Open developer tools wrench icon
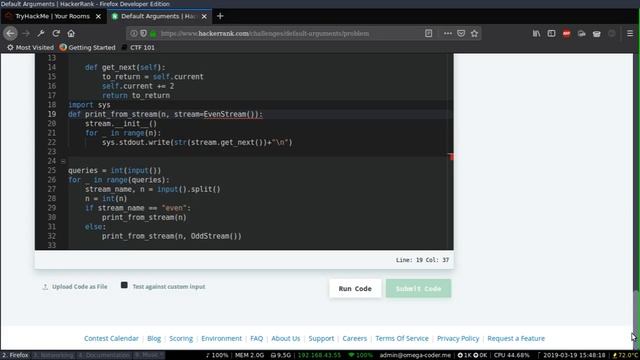640x360 pixels. pyautogui.click(x=41, y=33)
